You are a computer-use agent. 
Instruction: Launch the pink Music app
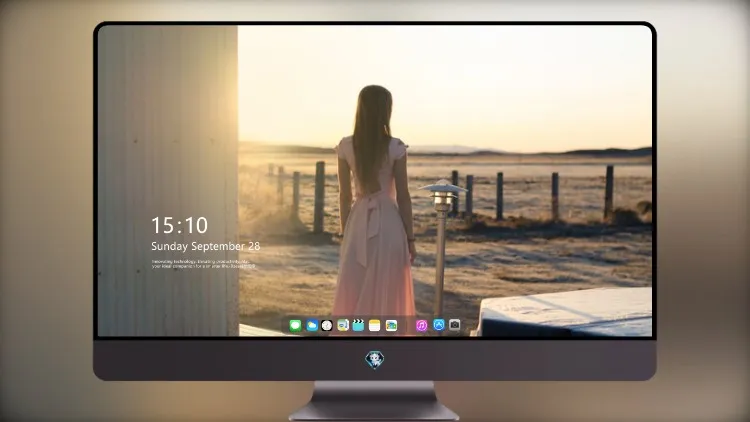[421, 326]
